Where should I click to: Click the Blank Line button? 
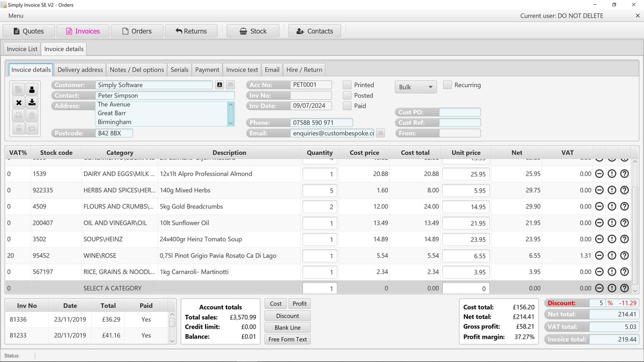click(288, 328)
